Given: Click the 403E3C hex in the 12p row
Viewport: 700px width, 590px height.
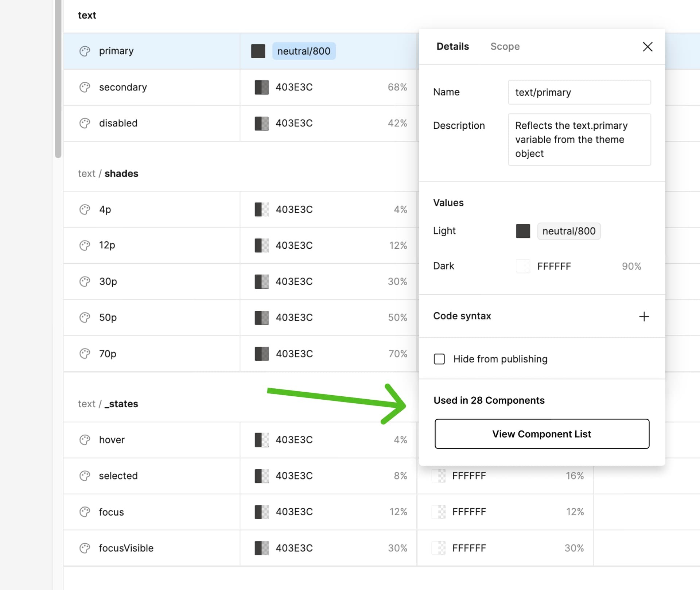Looking at the screenshot, I should click(294, 245).
